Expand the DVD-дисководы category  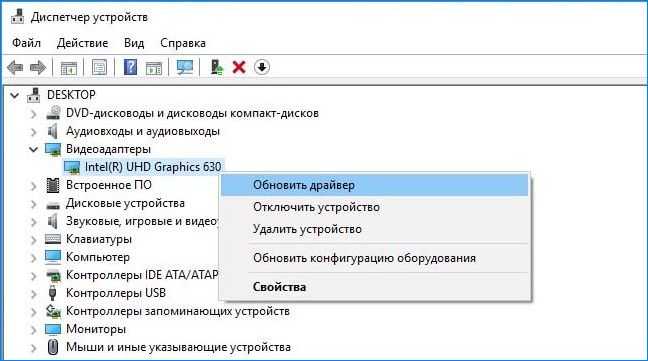(x=34, y=113)
